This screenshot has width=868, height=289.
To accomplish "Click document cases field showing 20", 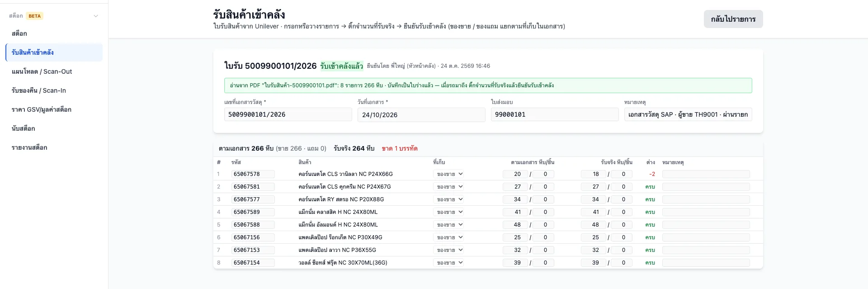I will [x=515, y=174].
